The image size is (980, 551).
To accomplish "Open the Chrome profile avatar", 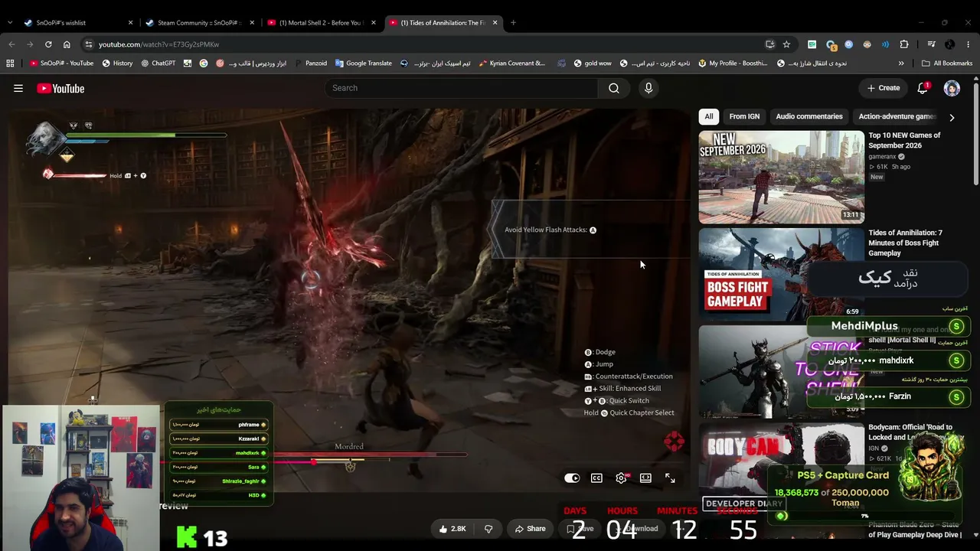I will point(950,44).
